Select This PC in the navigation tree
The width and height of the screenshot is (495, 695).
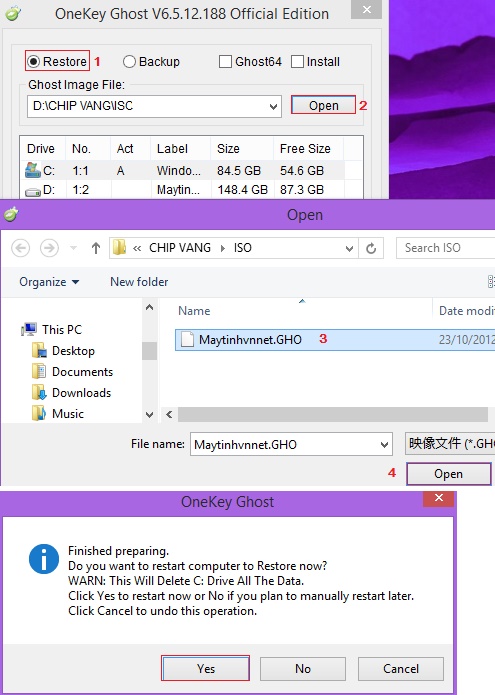[x=52, y=329]
